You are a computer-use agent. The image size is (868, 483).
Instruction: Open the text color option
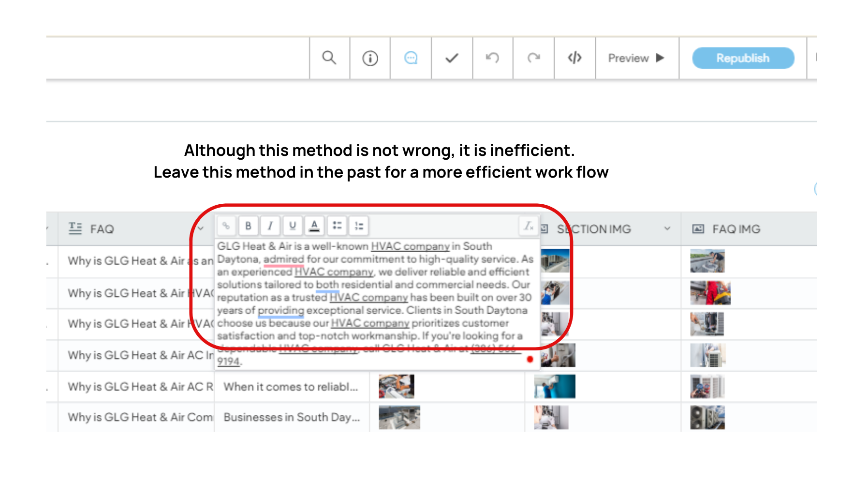click(314, 226)
